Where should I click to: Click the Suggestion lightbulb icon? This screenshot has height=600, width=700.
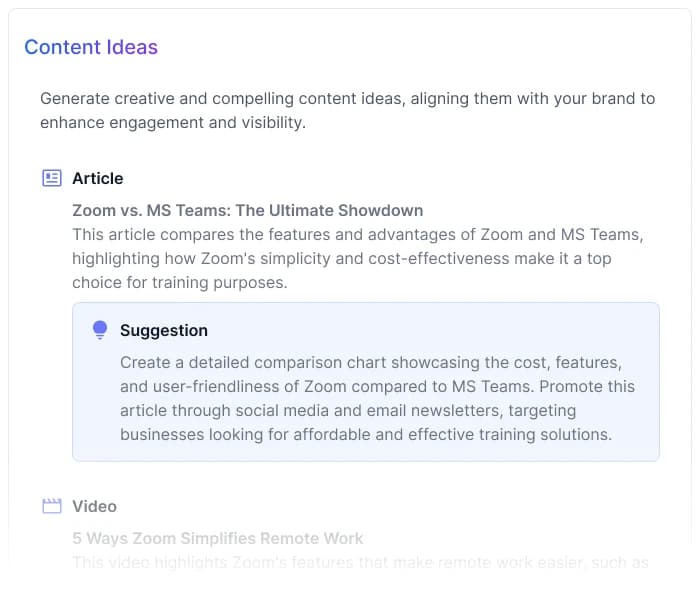pyautogui.click(x=99, y=330)
